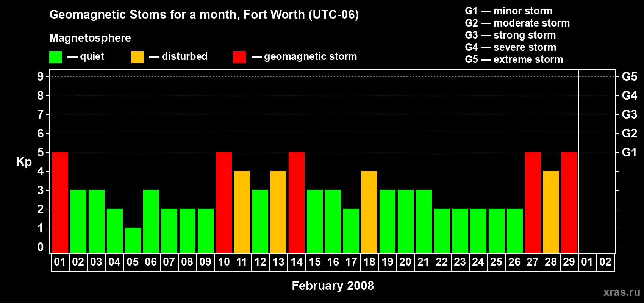Image resolution: width=644 pixels, height=303 pixels.
Task: Select the red bar for February 10
Action: (224, 202)
